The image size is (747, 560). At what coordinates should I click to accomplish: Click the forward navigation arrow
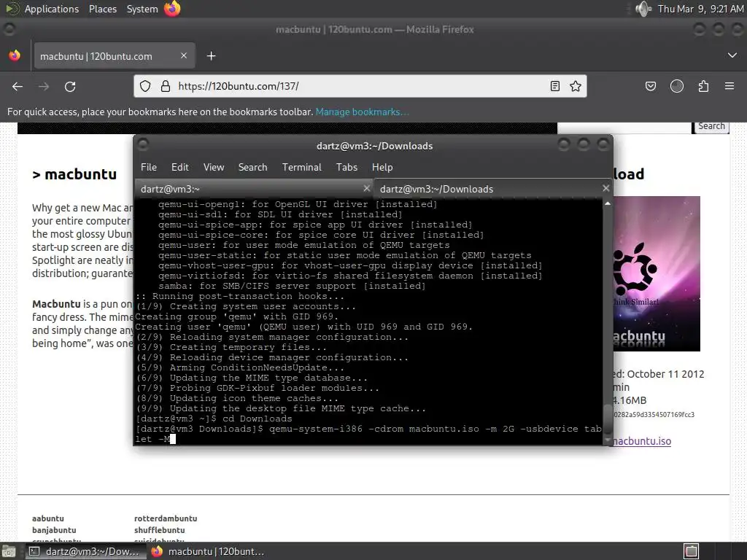(x=44, y=86)
